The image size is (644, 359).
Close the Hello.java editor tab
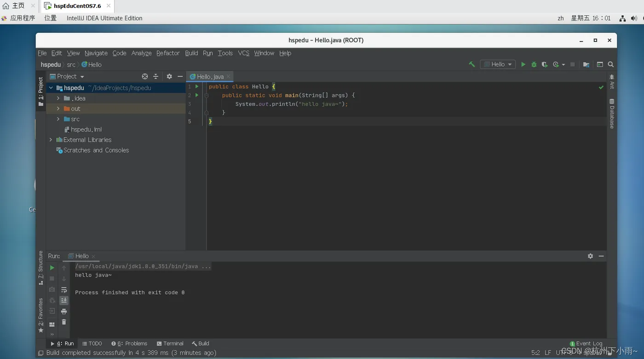[228, 76]
